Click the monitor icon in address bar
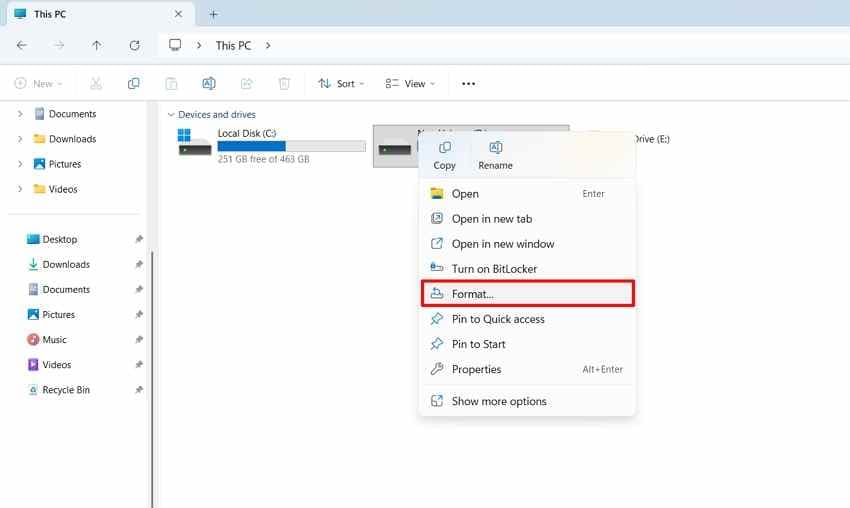Screen dimensions: 850x508 pos(175,45)
